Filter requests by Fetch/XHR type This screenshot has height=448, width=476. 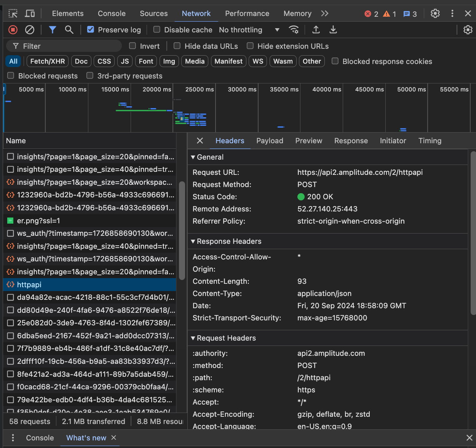(48, 61)
